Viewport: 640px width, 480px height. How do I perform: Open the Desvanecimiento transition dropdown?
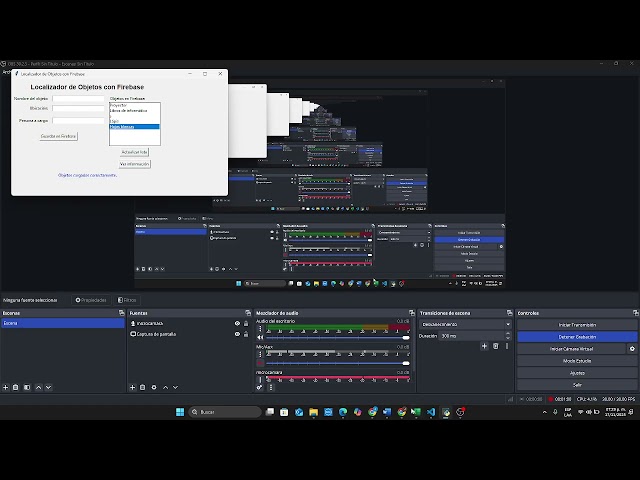coord(465,324)
